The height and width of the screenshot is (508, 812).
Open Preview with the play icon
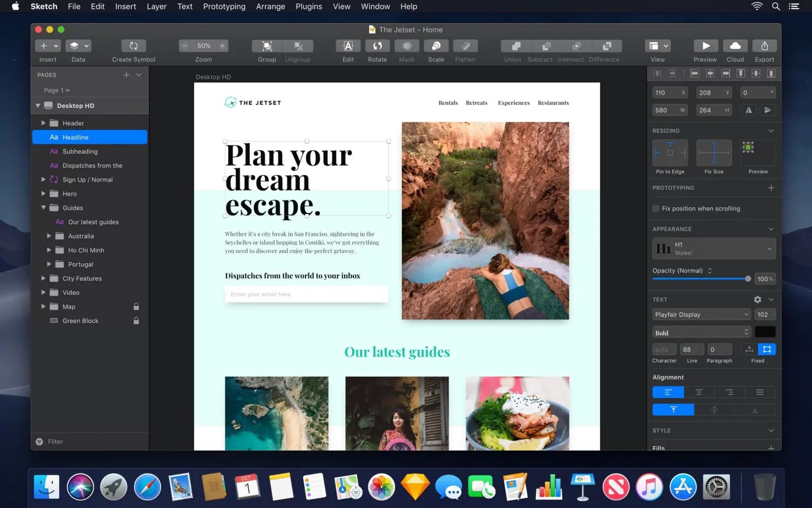(705, 46)
